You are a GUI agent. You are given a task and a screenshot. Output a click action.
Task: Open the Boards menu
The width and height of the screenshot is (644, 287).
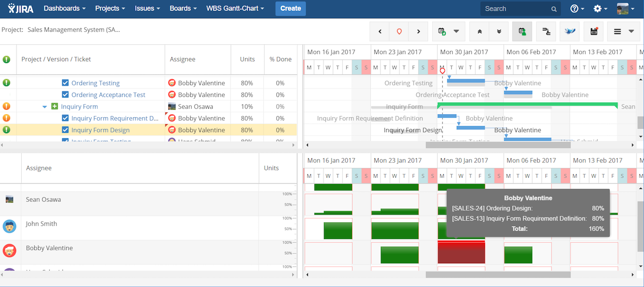point(184,9)
